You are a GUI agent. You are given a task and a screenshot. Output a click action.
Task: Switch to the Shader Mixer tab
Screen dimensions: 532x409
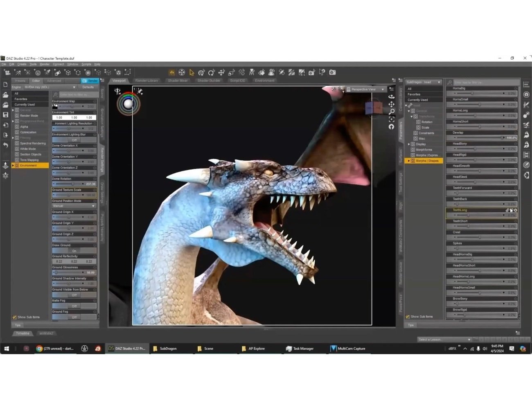(x=178, y=81)
